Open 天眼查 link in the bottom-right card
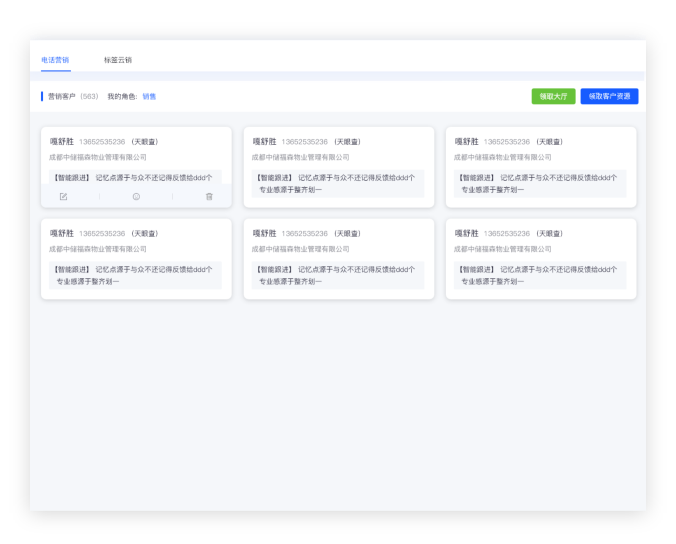The width and height of the screenshot is (676, 544). click(x=548, y=234)
